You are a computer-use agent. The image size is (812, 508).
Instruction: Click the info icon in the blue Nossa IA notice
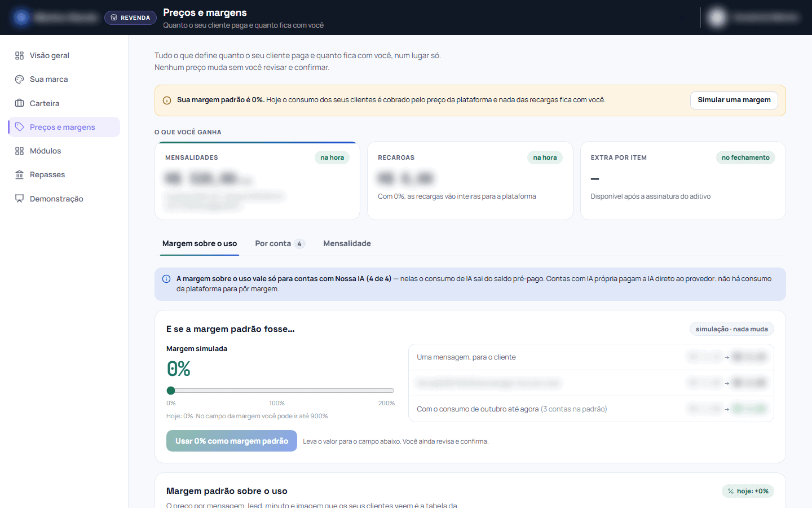(166, 279)
